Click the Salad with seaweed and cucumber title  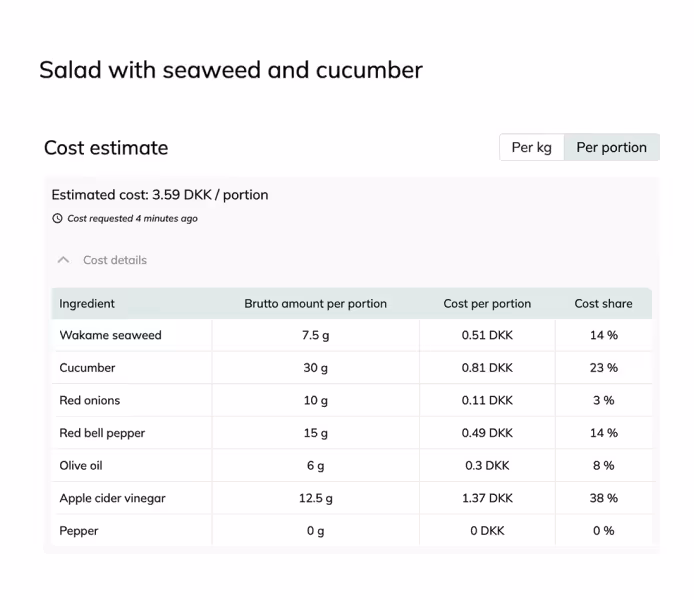tap(231, 70)
